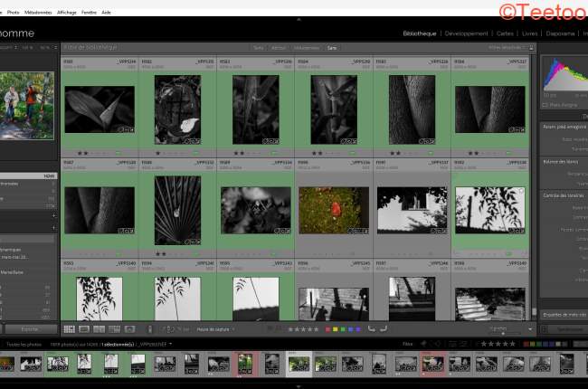Rotate photo clockwise with toolbar arrow
588x389 pixels.
384,329
